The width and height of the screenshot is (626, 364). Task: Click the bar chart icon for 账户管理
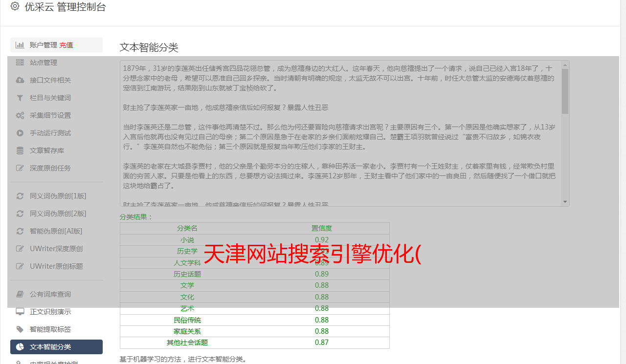pyautogui.click(x=20, y=45)
